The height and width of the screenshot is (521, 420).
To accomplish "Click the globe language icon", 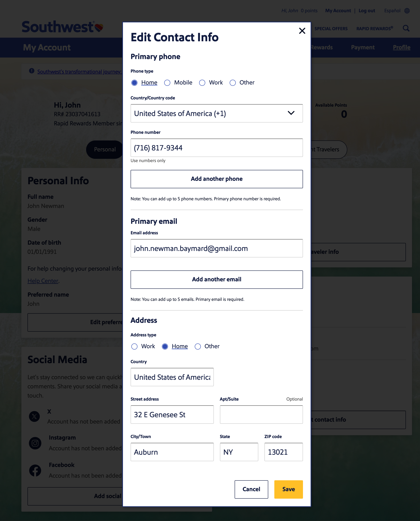I will point(407,11).
